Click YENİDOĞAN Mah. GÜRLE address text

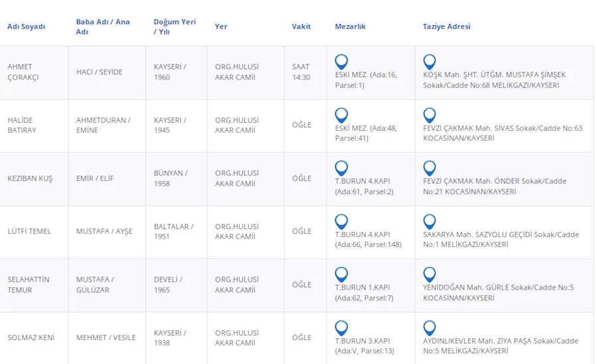498,292
